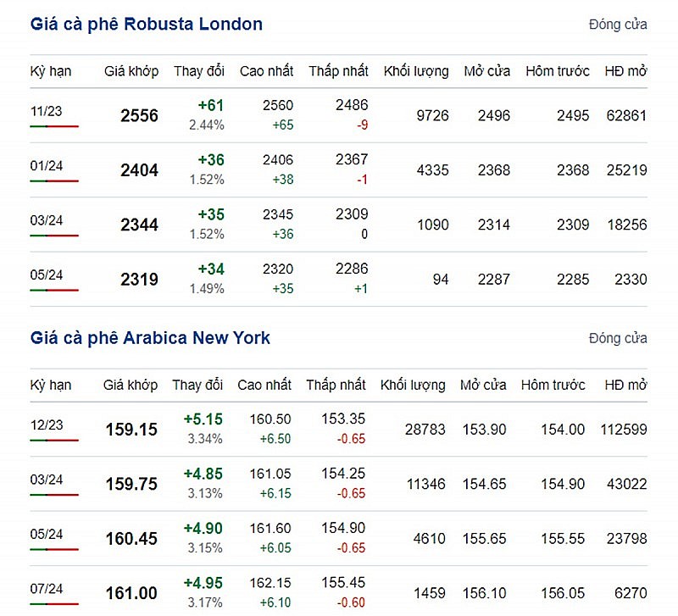This screenshot has height=616, width=678.
Task: Click the Arabica previous day 154.00
Action: 563,430
